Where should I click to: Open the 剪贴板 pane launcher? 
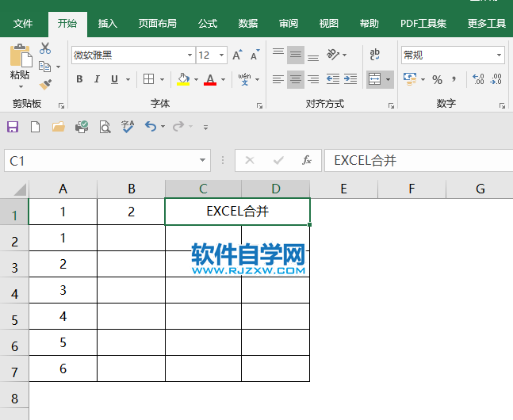(x=61, y=105)
